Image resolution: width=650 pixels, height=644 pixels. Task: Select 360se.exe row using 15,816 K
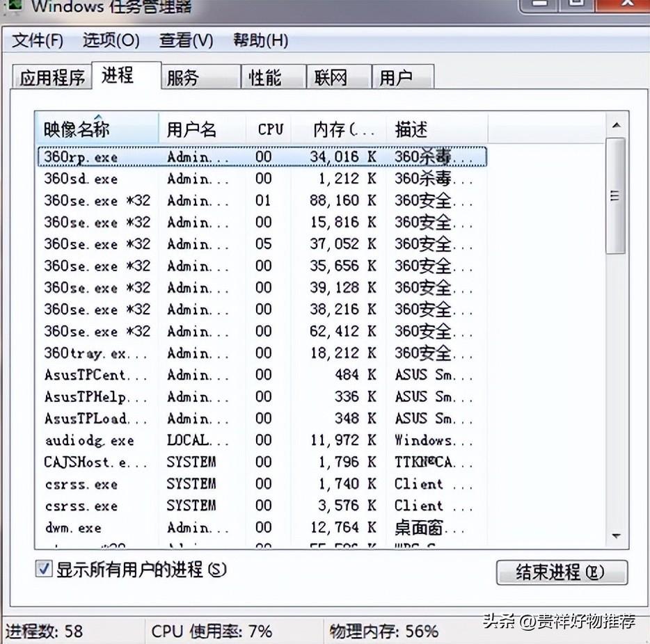click(x=262, y=223)
